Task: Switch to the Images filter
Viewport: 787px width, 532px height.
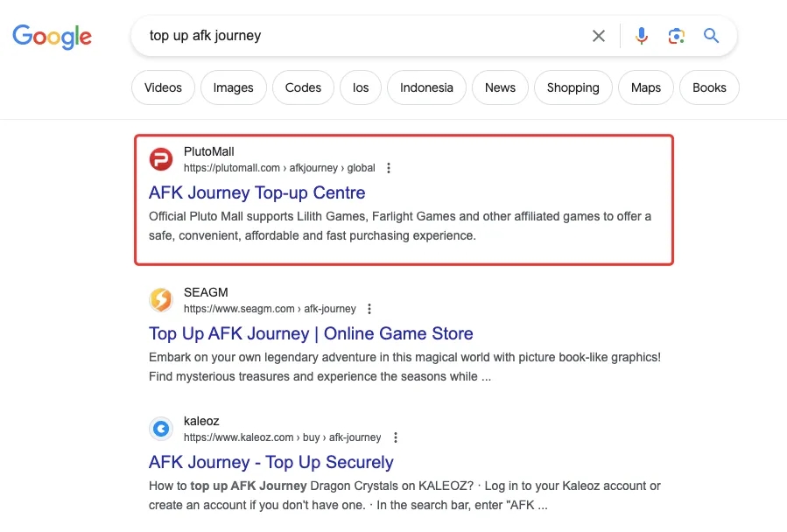Action: pos(234,87)
